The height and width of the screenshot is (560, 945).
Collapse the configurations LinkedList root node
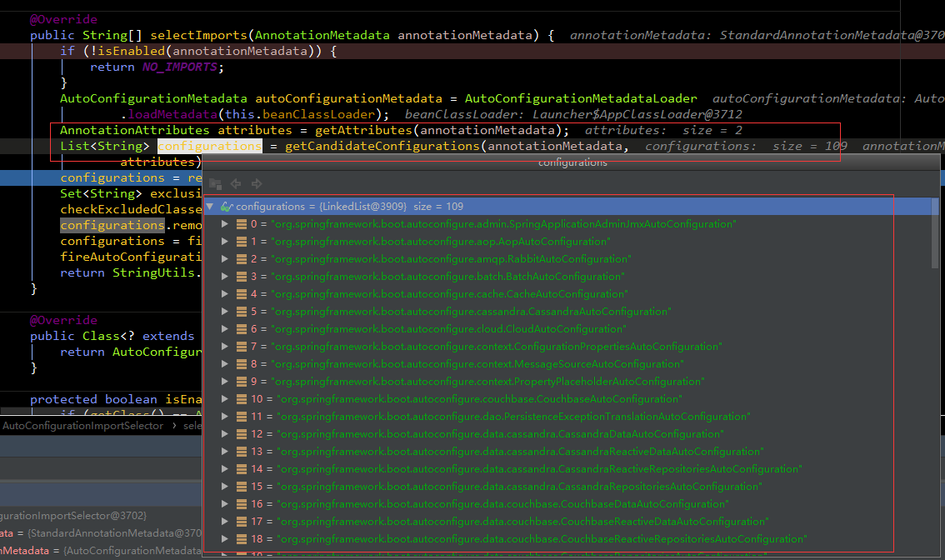tap(210, 207)
